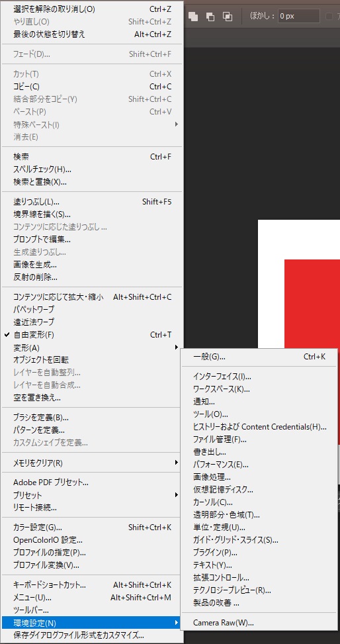The width and height of the screenshot is (340, 644).
Task: Click the red shape on the canvas
Action: coord(312,303)
